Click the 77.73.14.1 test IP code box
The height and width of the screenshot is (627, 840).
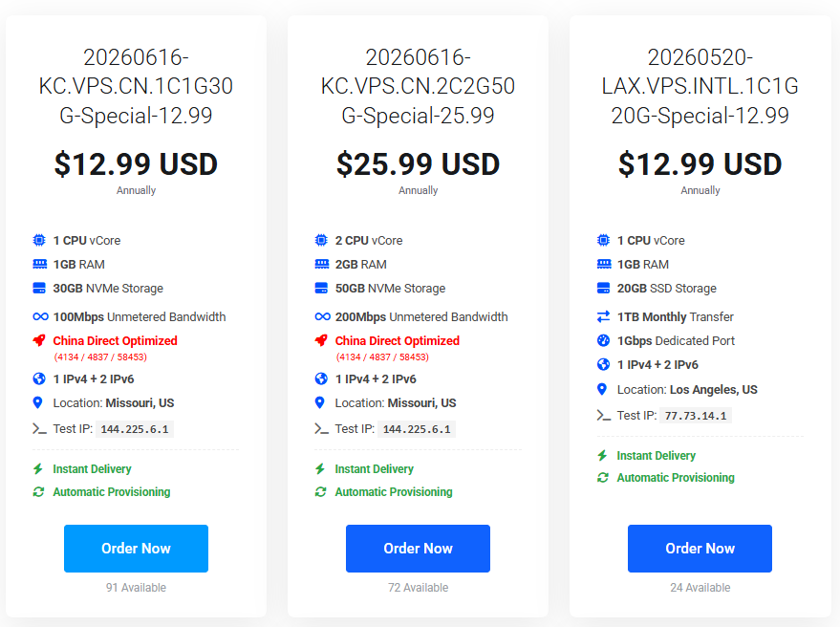coord(696,416)
